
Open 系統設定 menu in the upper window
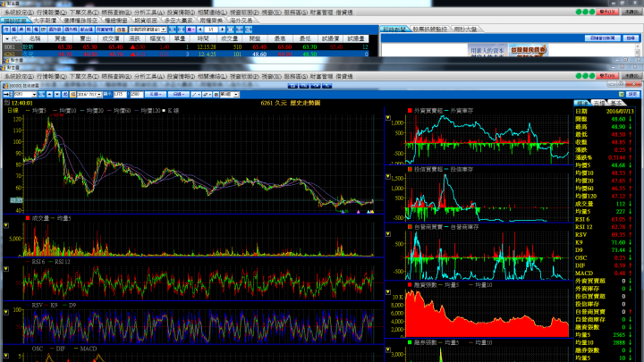click(x=19, y=13)
